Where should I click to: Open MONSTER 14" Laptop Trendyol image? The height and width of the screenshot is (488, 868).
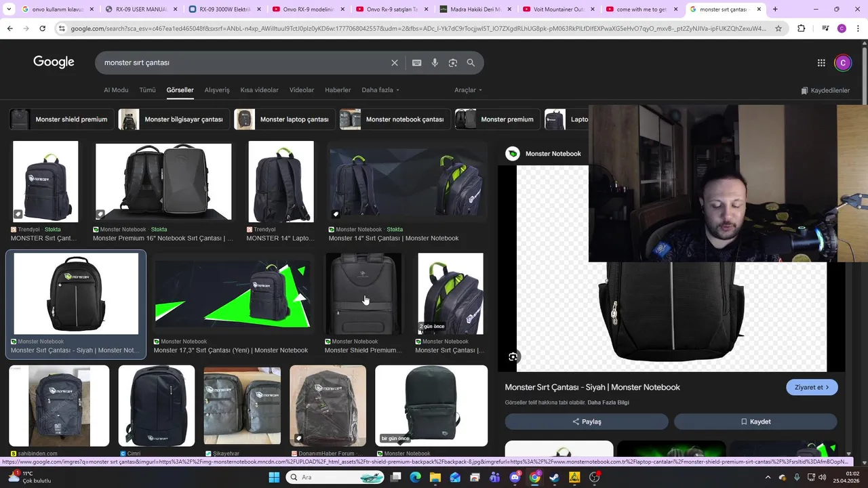click(x=281, y=181)
